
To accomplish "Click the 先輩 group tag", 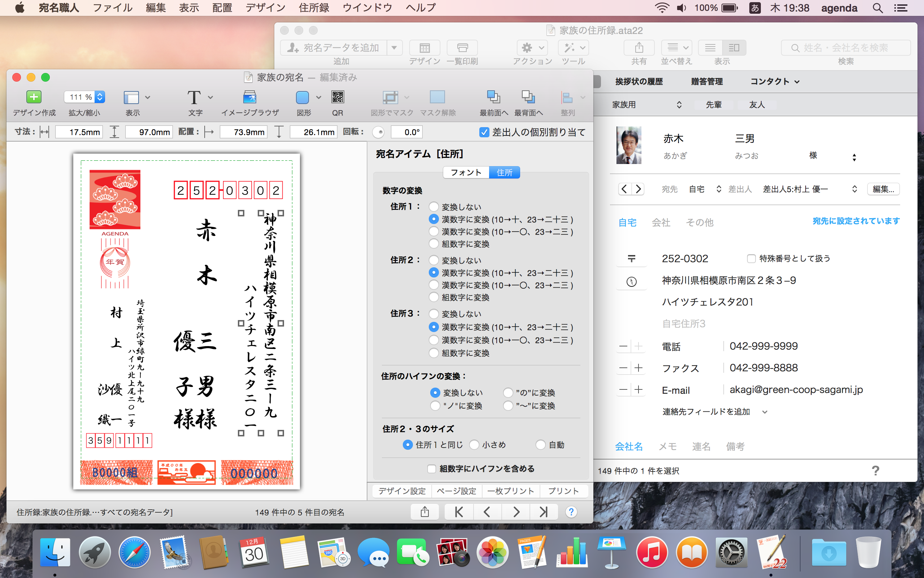I will point(714,105).
